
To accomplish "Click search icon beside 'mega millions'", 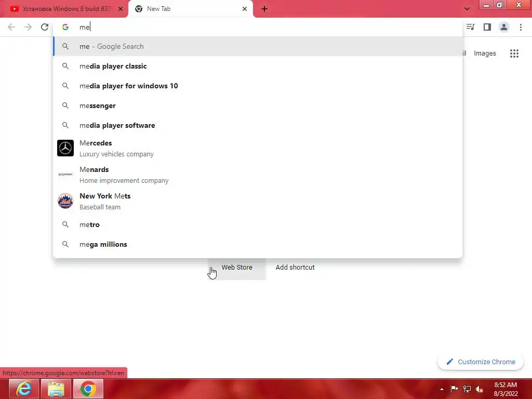I will point(65,244).
